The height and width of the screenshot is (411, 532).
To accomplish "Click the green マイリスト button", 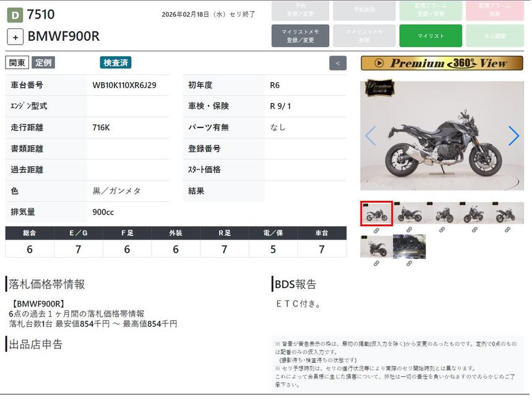I will [431, 36].
